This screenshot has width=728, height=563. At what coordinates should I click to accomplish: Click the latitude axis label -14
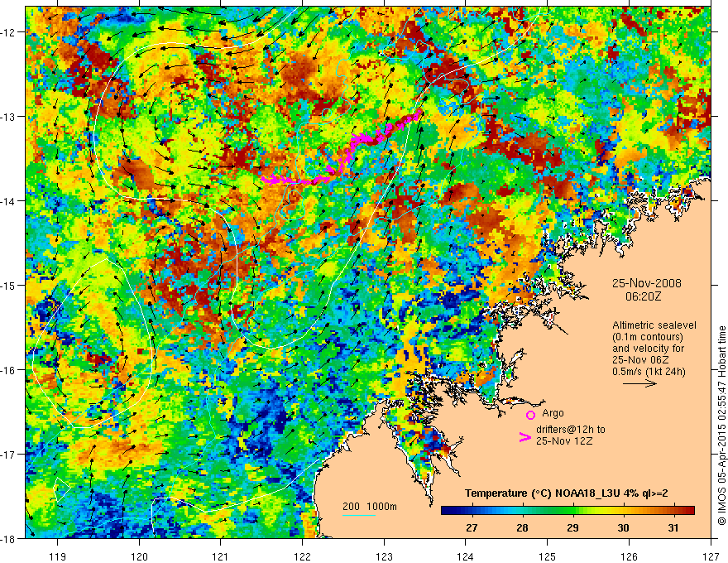click(x=9, y=201)
